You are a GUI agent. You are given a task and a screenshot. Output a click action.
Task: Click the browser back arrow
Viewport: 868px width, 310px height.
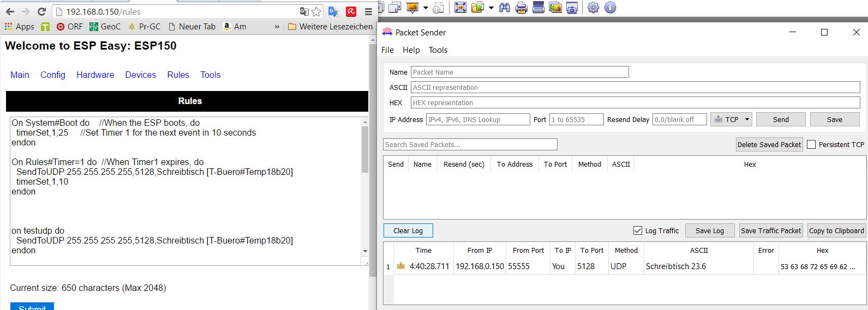pyautogui.click(x=10, y=11)
